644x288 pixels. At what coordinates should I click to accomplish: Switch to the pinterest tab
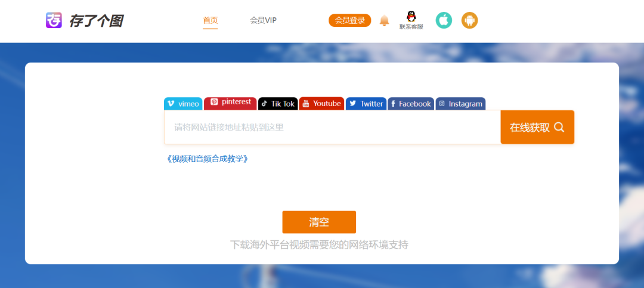coord(230,103)
